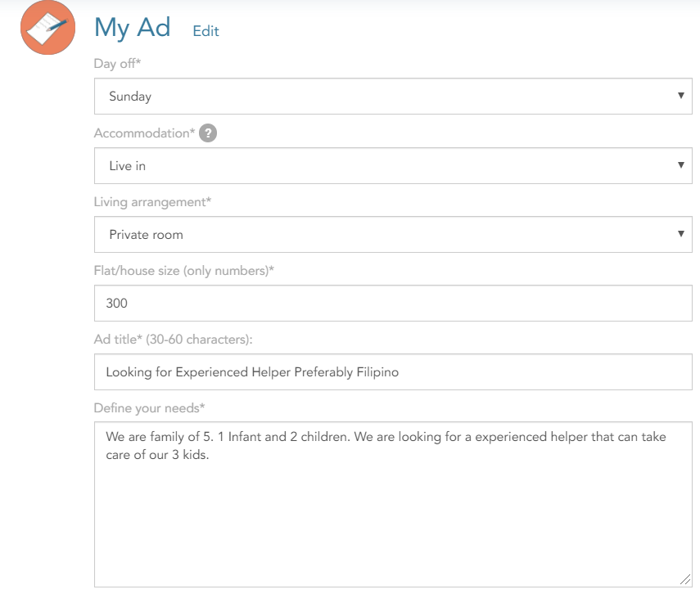Click the Day off* field label
Screen dimensions: 700x594
tap(117, 63)
